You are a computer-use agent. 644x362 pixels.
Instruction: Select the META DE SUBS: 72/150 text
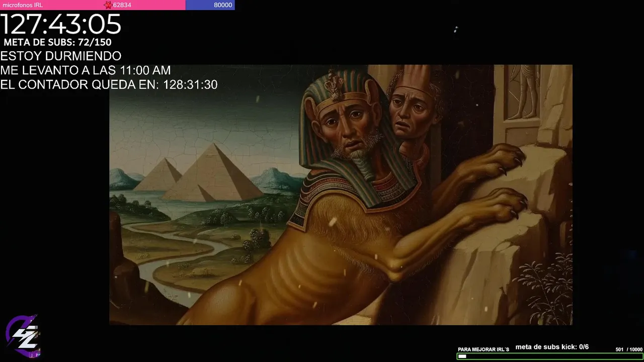click(57, 43)
